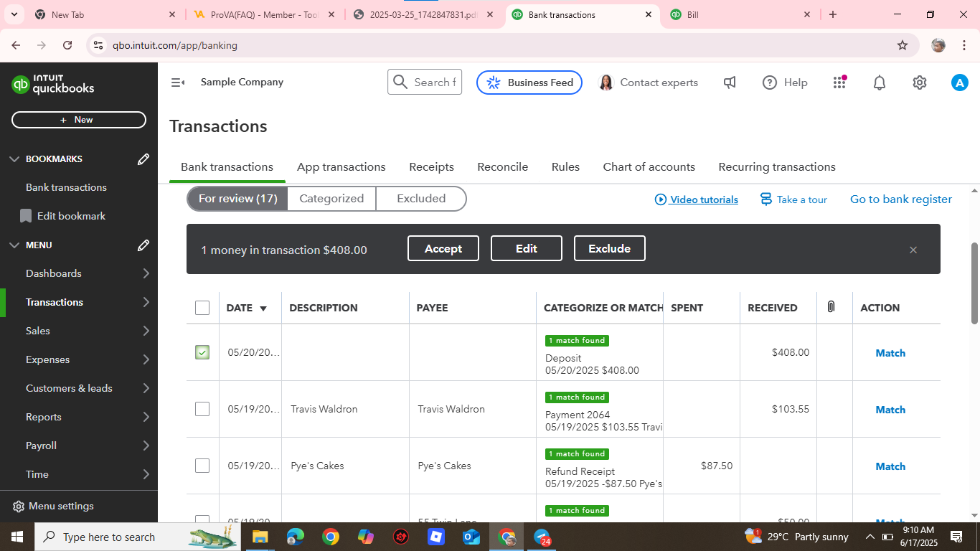This screenshot has width=980, height=551.
Task: Open Chrome profile avatar
Action: pyautogui.click(x=938, y=45)
